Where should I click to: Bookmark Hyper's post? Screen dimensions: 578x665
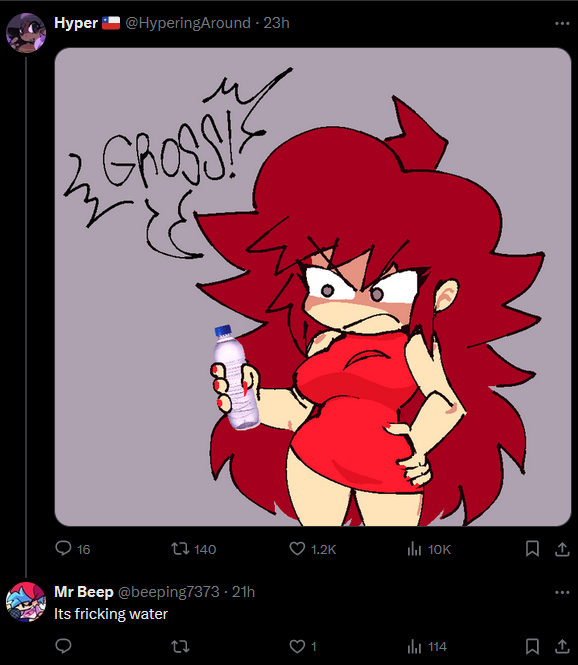point(532,548)
